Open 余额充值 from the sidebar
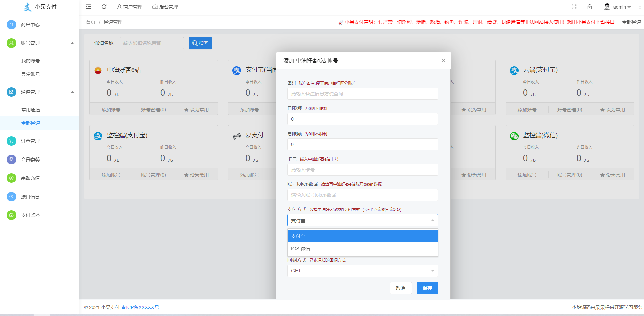Screen dimensions: 644x316 (30, 178)
